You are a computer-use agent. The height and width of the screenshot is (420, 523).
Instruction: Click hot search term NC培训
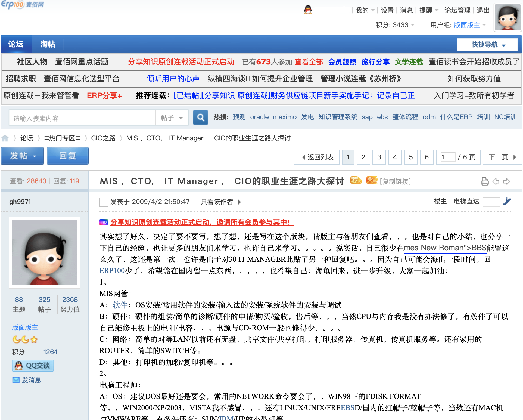click(505, 117)
